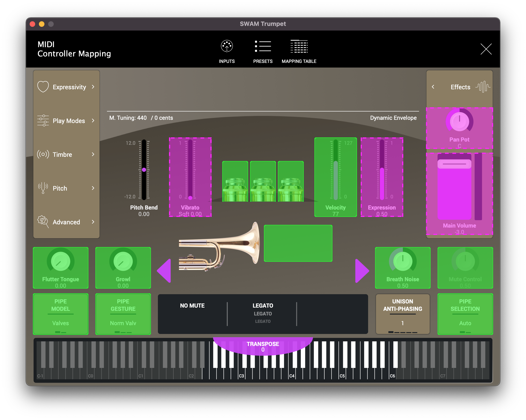Click the Velocity slider
The width and height of the screenshot is (526, 420).
(335, 170)
